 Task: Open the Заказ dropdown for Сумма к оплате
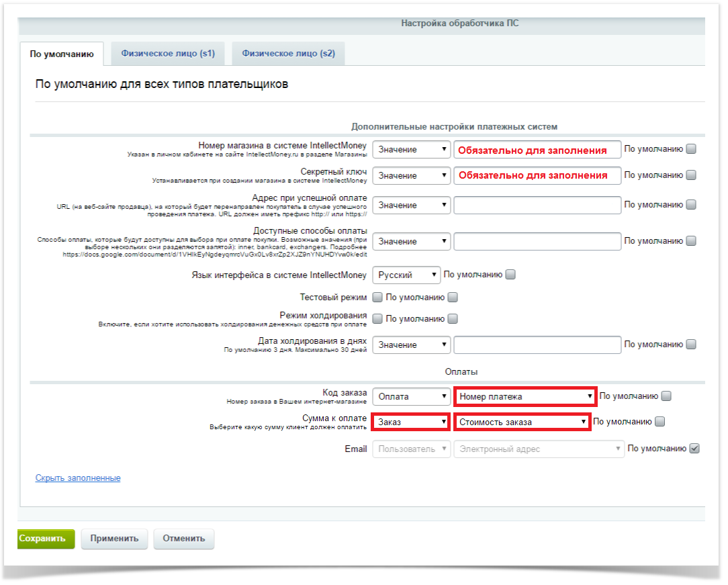(411, 422)
